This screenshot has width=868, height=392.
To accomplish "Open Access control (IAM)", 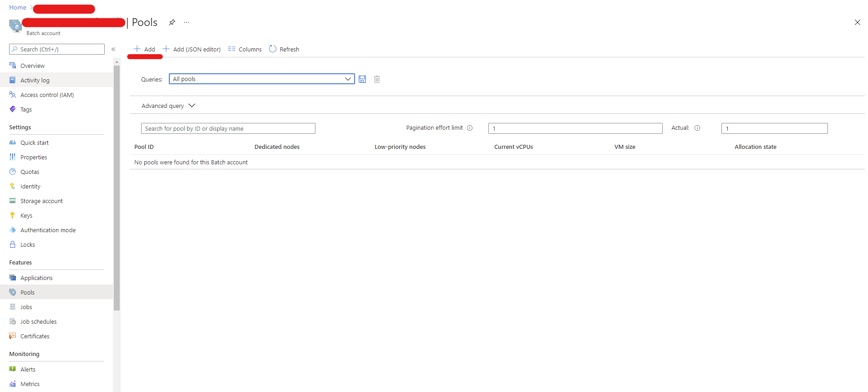I will click(x=56, y=95).
